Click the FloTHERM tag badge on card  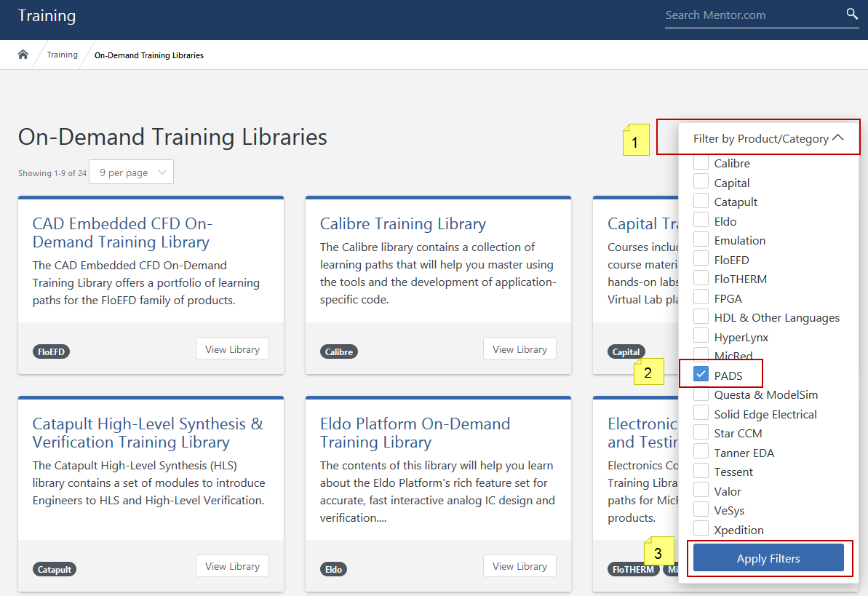point(633,569)
